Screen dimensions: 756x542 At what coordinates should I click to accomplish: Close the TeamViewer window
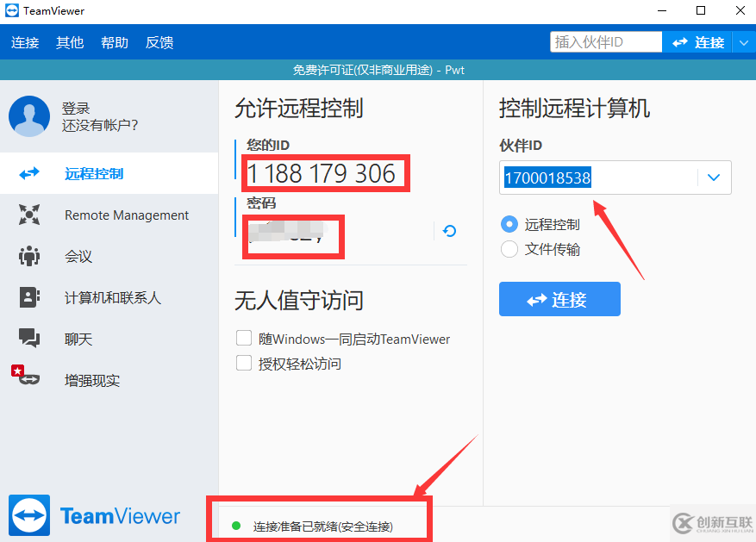point(740,10)
